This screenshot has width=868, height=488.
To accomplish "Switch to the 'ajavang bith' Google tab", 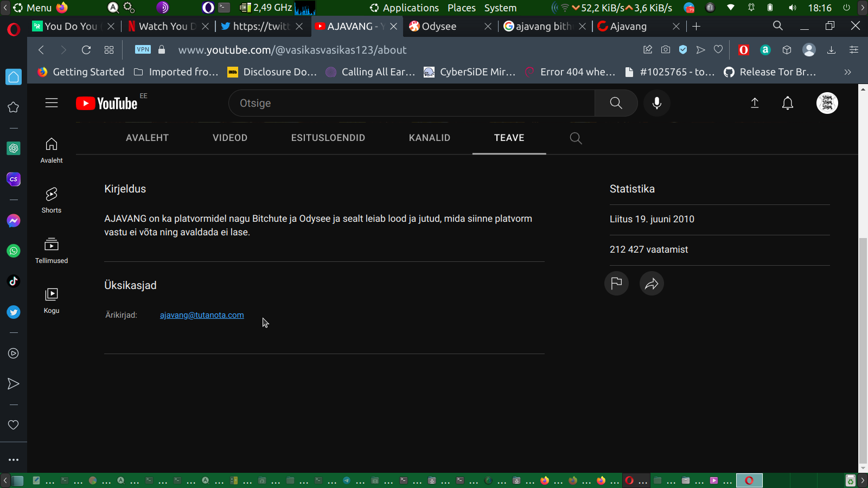I will (x=545, y=26).
